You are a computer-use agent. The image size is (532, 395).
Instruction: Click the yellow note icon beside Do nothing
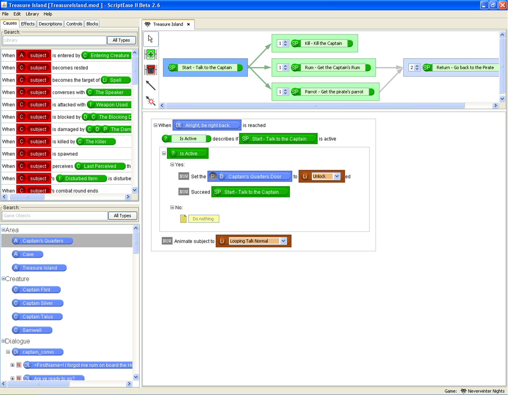(x=183, y=219)
